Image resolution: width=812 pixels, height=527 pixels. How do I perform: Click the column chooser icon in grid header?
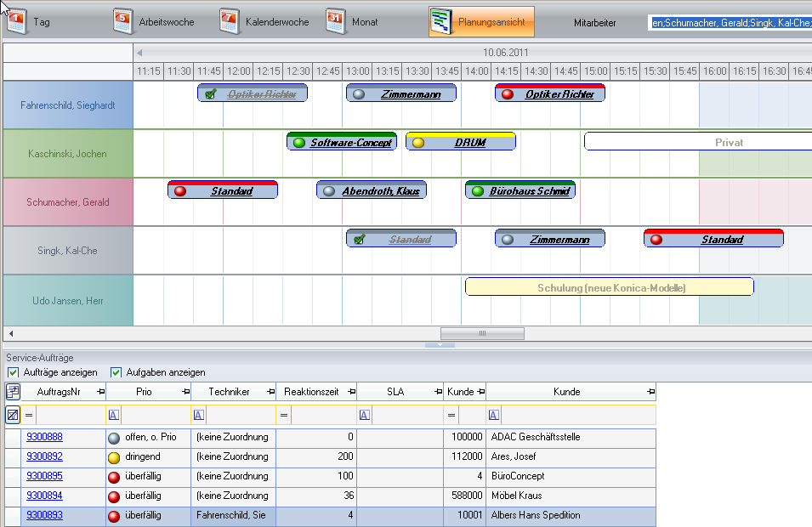pyautogui.click(x=13, y=392)
